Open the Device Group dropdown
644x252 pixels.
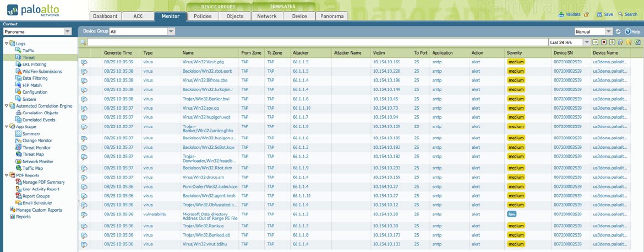[171, 32]
